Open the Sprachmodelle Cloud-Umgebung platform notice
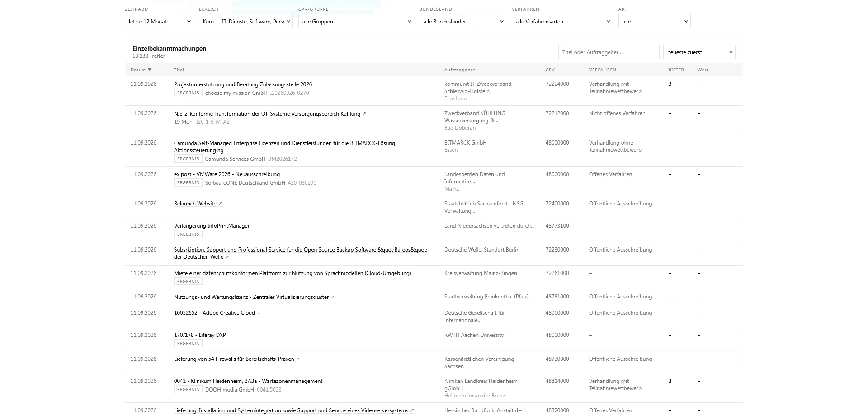 pyautogui.click(x=292, y=273)
